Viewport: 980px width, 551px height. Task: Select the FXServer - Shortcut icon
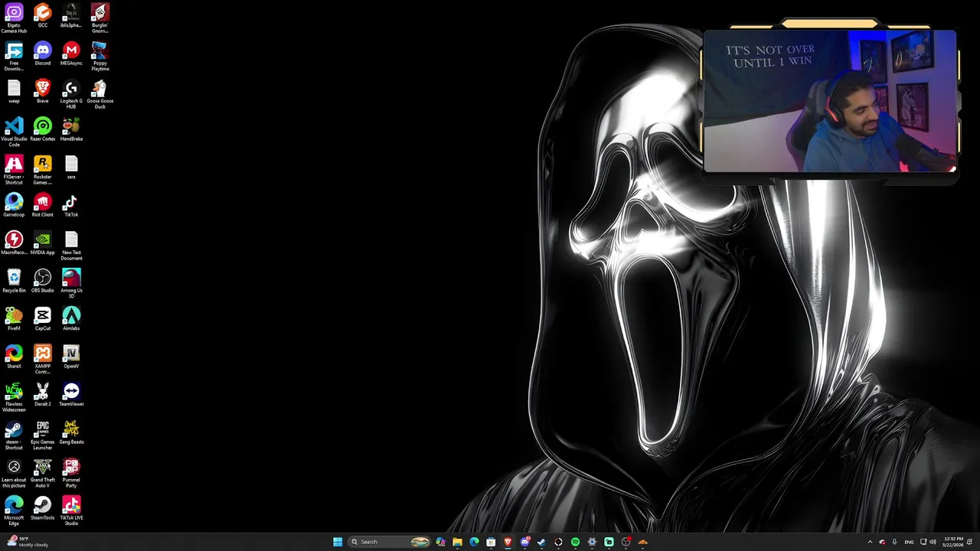click(14, 171)
